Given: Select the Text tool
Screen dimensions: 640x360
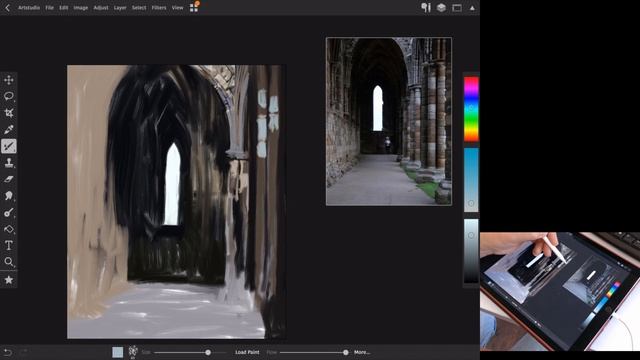Looking at the screenshot, I should point(9,245).
